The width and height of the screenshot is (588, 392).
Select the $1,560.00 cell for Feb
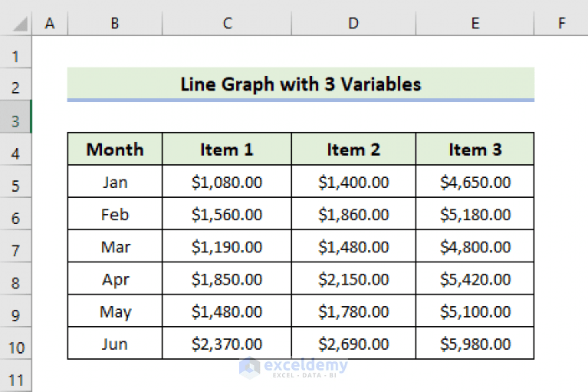[x=227, y=214]
